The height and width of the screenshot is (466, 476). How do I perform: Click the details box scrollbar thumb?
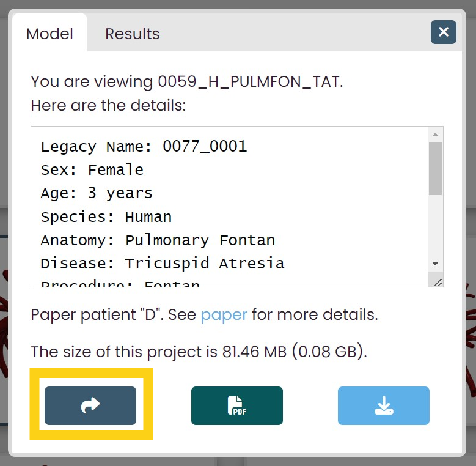coord(435,168)
